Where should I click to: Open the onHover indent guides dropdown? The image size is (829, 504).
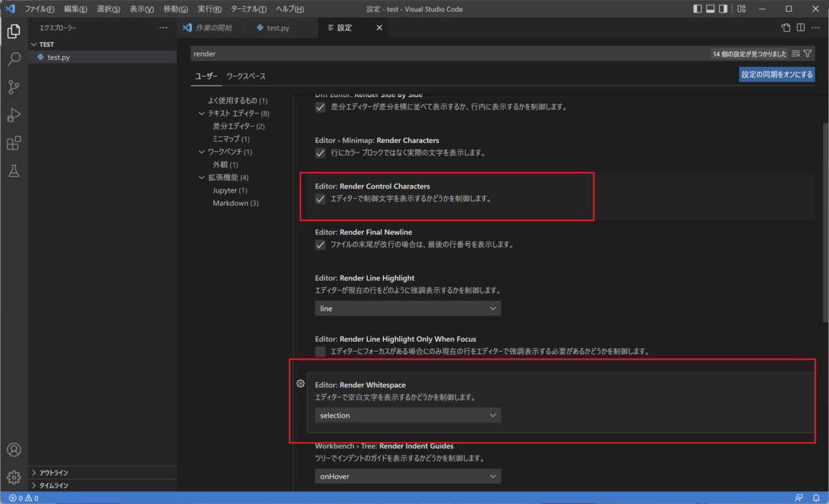pyautogui.click(x=407, y=476)
